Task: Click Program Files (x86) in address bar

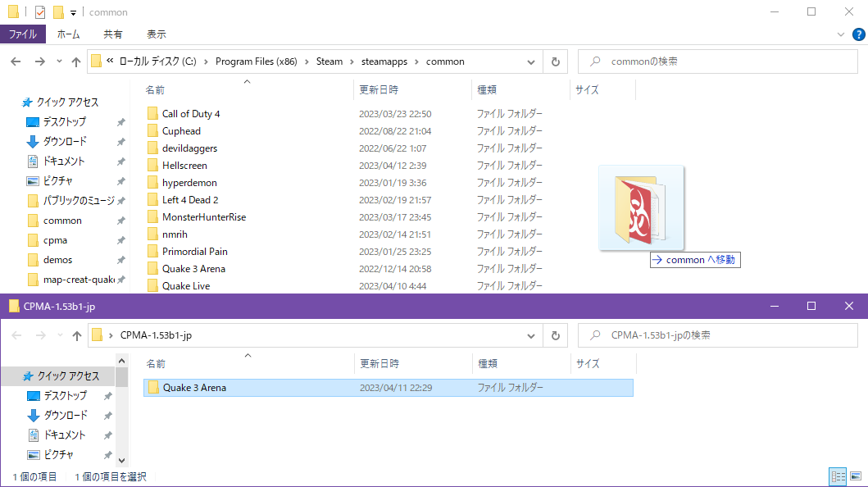Action: tap(257, 61)
